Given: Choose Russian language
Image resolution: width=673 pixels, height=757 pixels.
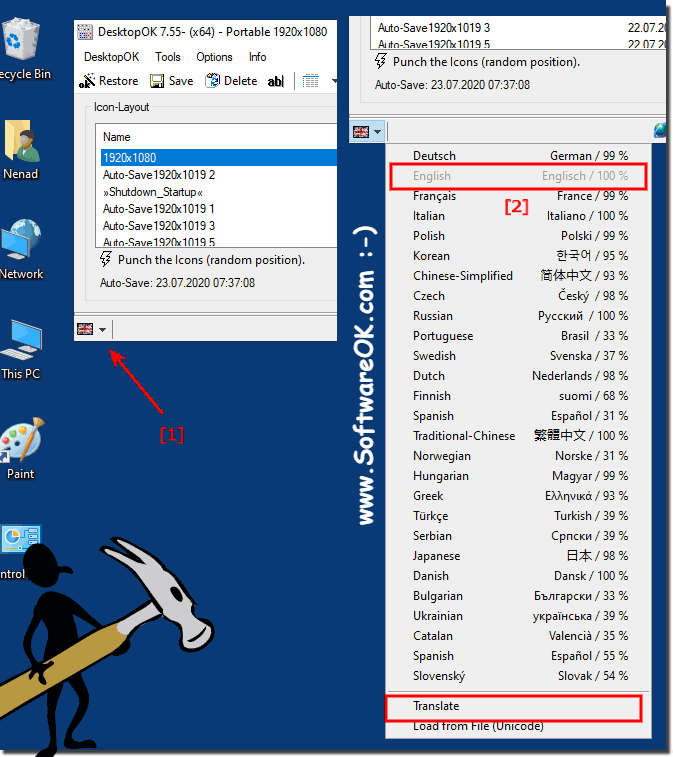Looking at the screenshot, I should tap(519, 316).
